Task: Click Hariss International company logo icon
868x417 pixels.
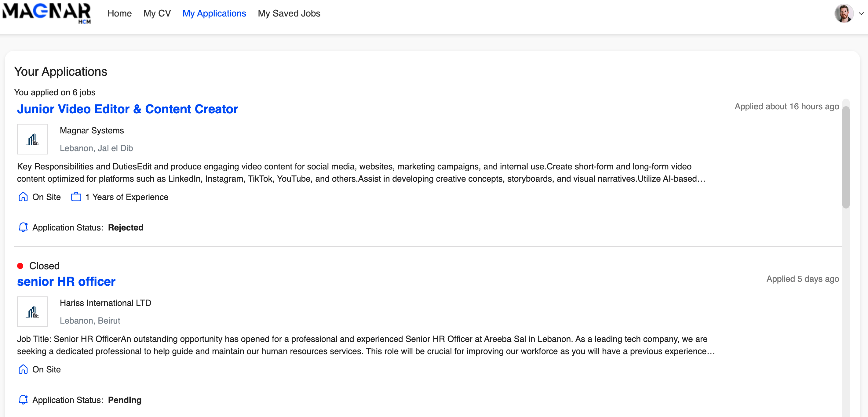Action: pyautogui.click(x=32, y=312)
